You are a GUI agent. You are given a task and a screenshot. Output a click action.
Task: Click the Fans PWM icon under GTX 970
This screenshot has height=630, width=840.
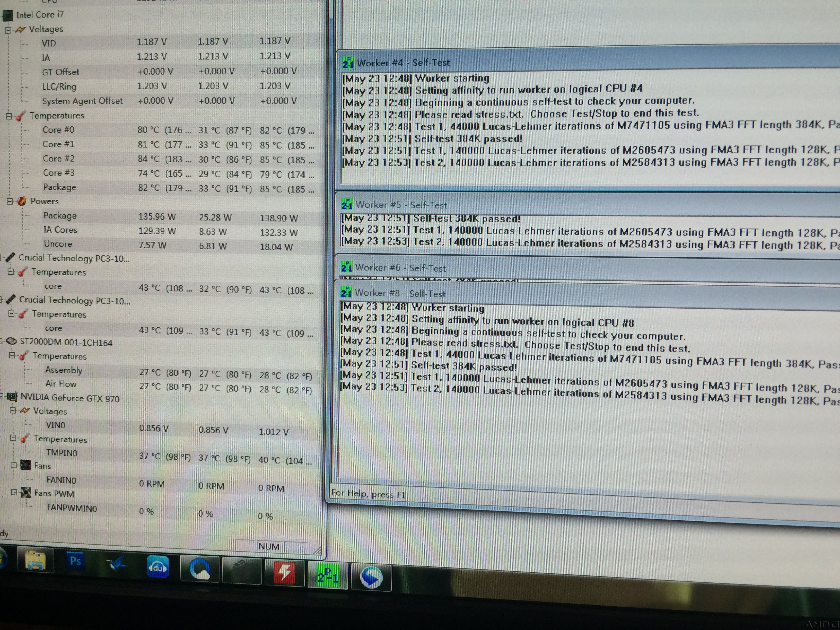[x=26, y=493]
